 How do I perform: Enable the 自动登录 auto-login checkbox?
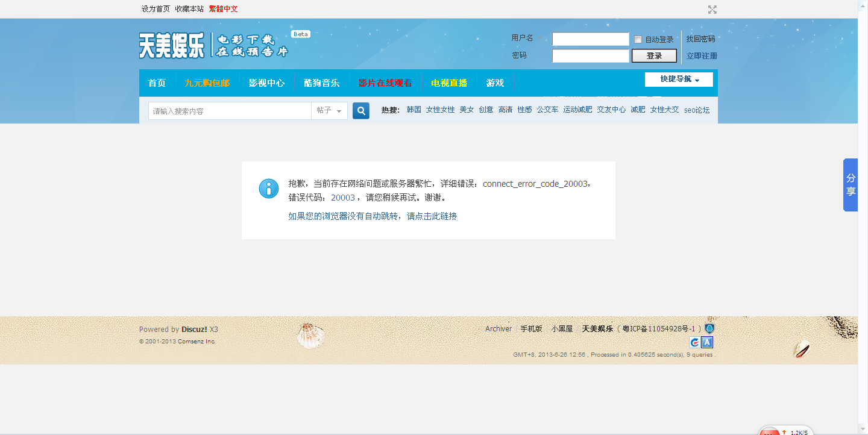pyautogui.click(x=638, y=40)
